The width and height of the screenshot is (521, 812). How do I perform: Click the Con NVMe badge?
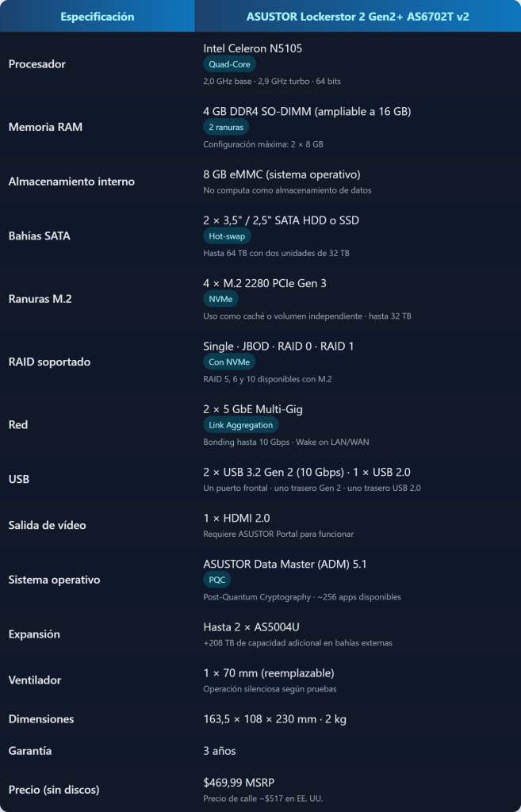[x=229, y=362]
